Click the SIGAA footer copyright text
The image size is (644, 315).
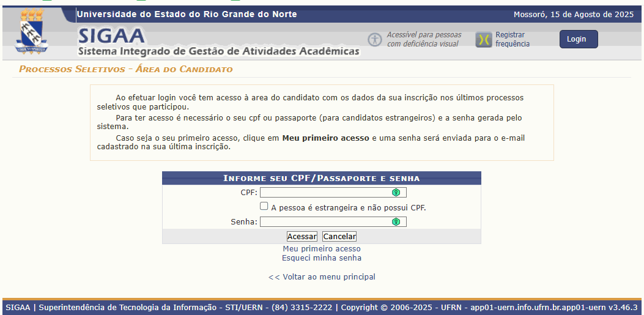322,307
